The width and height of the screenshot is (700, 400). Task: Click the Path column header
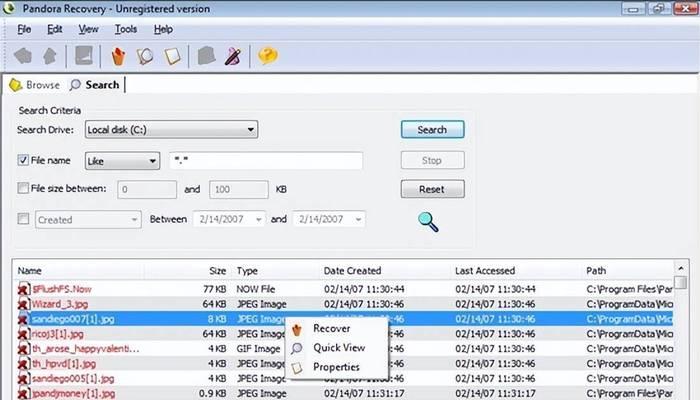pos(596,271)
